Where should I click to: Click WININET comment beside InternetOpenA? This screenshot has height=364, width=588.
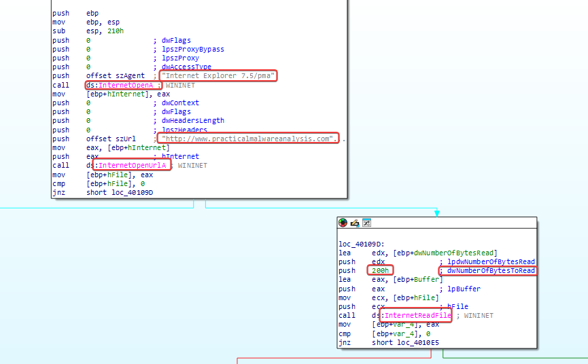(180, 85)
